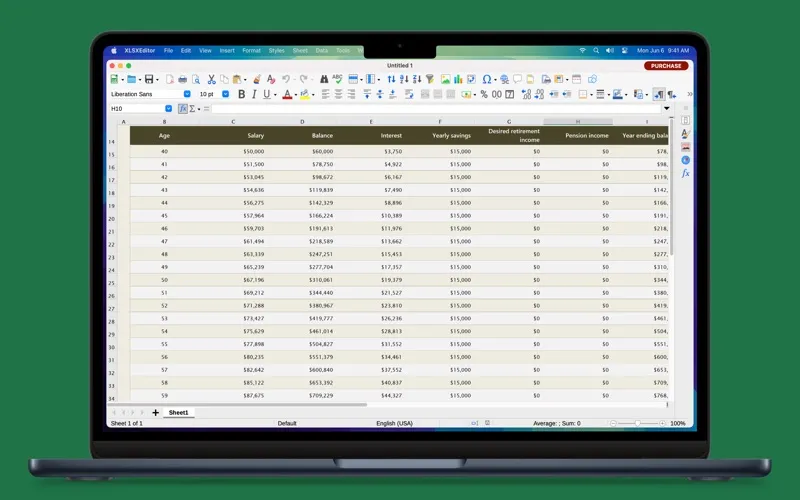Select the H column header
The height and width of the screenshot is (500, 800).
pos(578,122)
